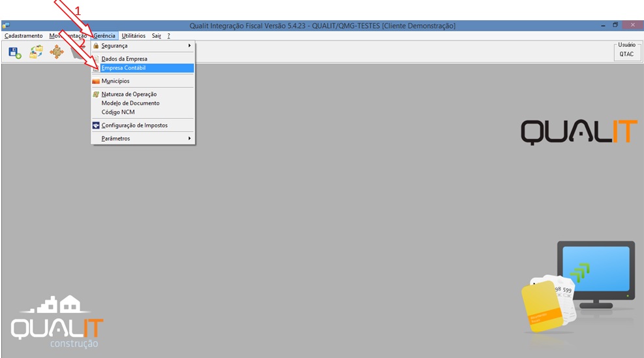Open the question mark help menu

[169, 36]
